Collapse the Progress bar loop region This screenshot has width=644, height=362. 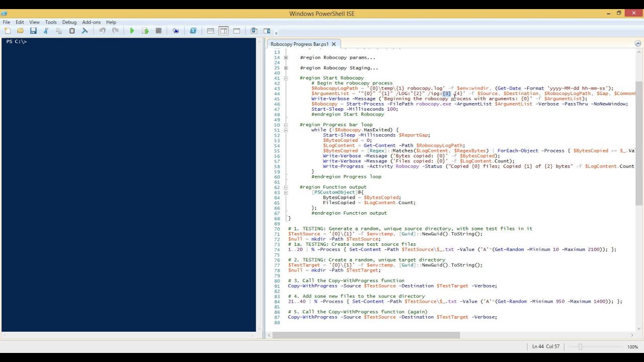coord(286,125)
